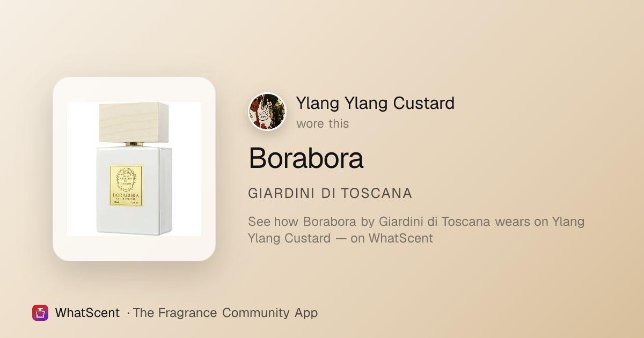Click 'on WhatScent' at the end of the description
The height and width of the screenshot is (338, 644).
click(392, 238)
